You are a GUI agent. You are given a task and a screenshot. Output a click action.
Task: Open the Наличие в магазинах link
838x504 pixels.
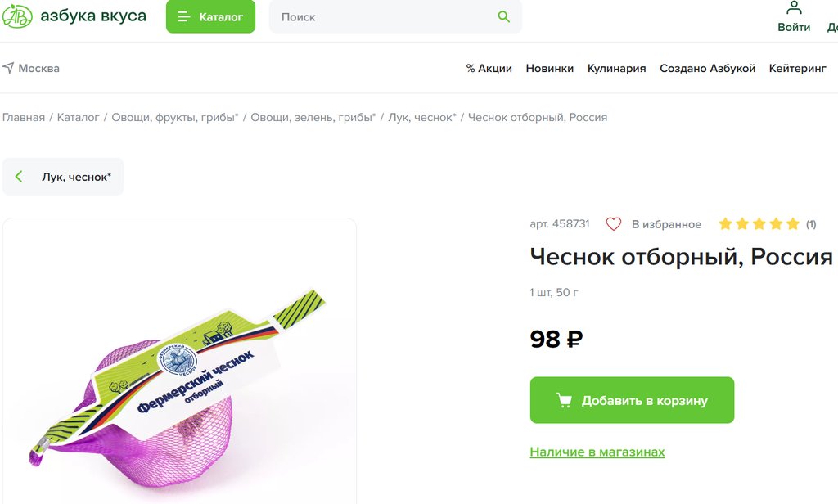coord(597,452)
